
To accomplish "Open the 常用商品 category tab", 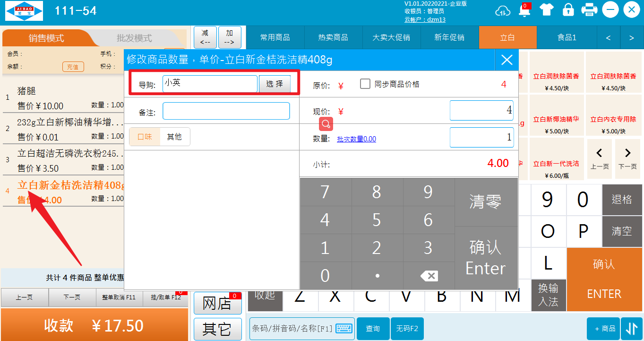I will pyautogui.click(x=275, y=37).
